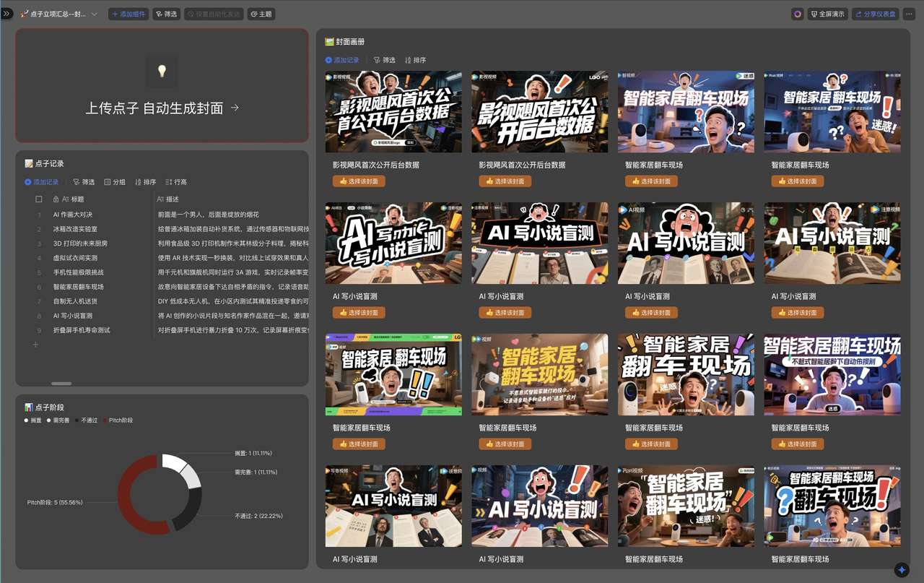Click the plus icon below row 9
The width and height of the screenshot is (924, 583).
(x=35, y=345)
